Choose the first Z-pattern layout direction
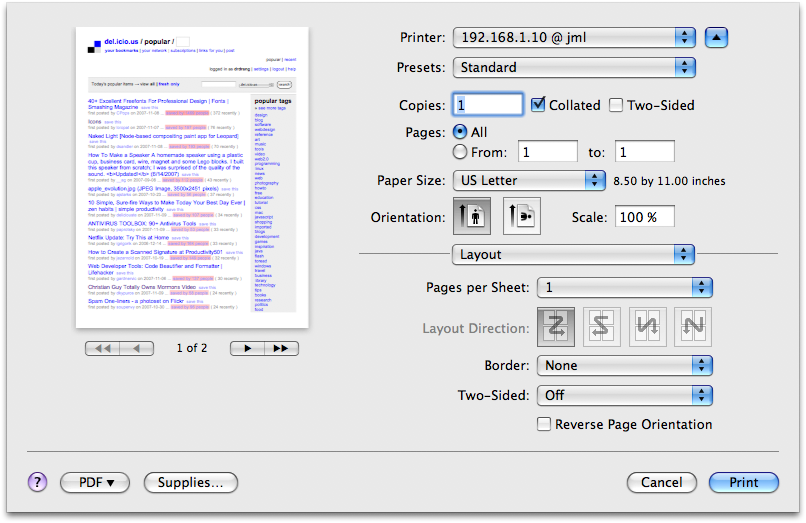Image resolution: width=806 pixels, height=523 pixels. pos(556,327)
